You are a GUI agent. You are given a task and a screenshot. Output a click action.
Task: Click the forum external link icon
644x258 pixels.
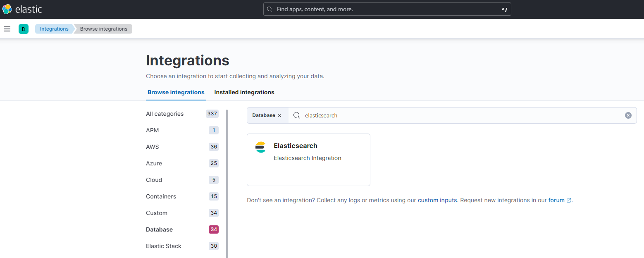[569, 201]
